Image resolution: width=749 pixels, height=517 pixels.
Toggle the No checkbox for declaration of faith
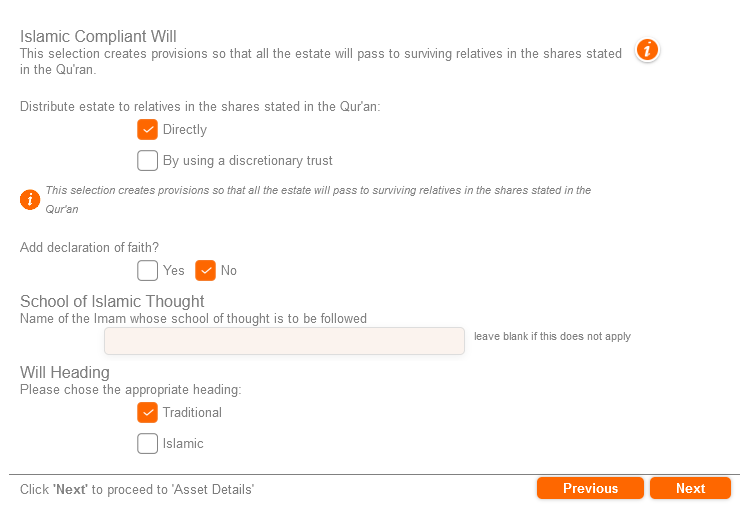point(206,270)
